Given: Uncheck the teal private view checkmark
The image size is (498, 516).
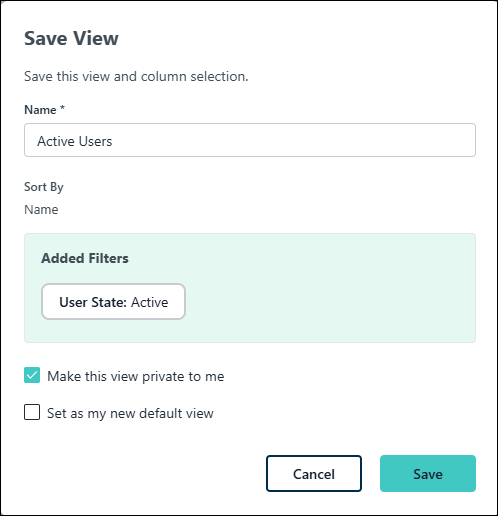Looking at the screenshot, I should tap(32, 375).
